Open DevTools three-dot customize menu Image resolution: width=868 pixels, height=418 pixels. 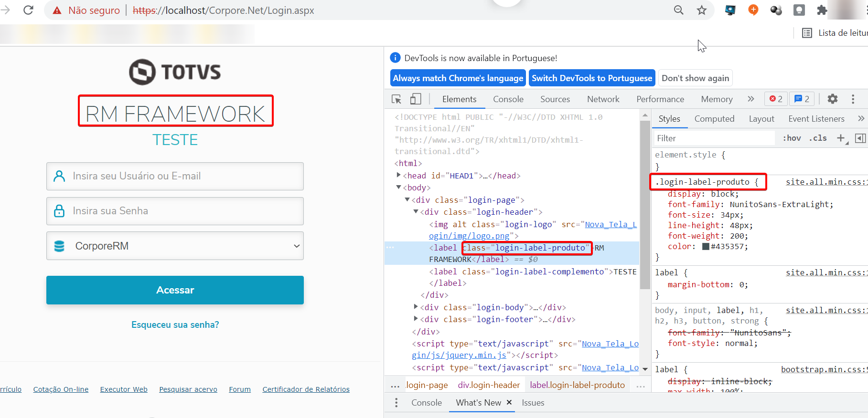(x=853, y=99)
